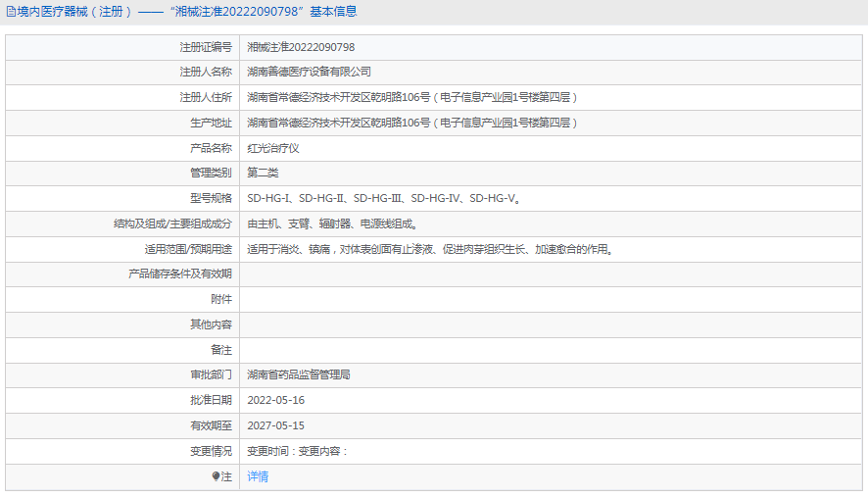Select product name 红光治疗仪

[x=273, y=148]
